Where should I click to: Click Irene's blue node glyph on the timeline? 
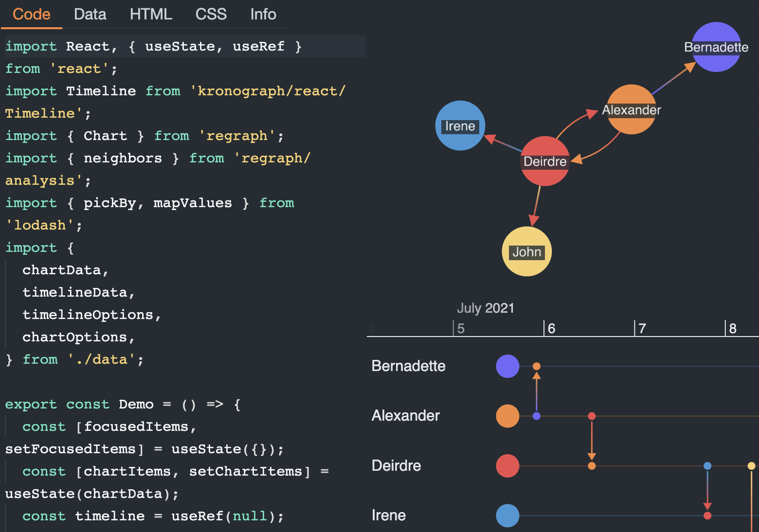[507, 515]
